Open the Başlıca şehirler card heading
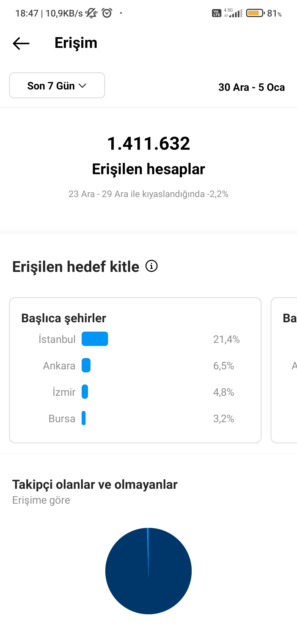 [64, 318]
